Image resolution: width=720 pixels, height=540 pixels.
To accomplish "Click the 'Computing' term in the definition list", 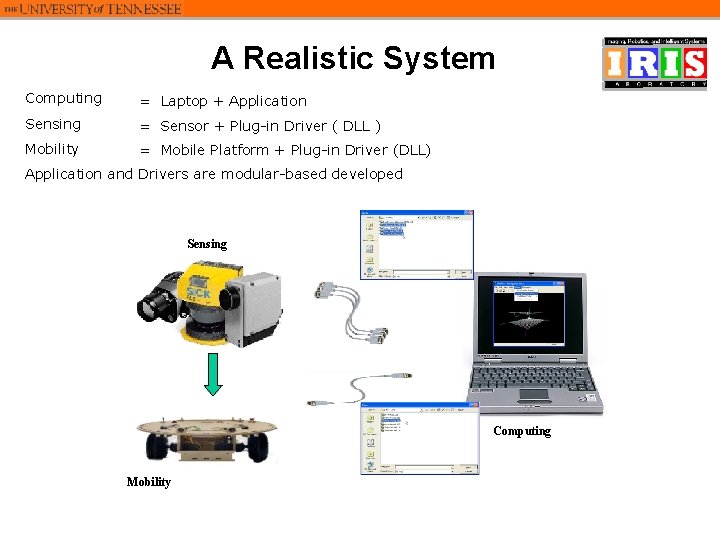I will point(63,99).
